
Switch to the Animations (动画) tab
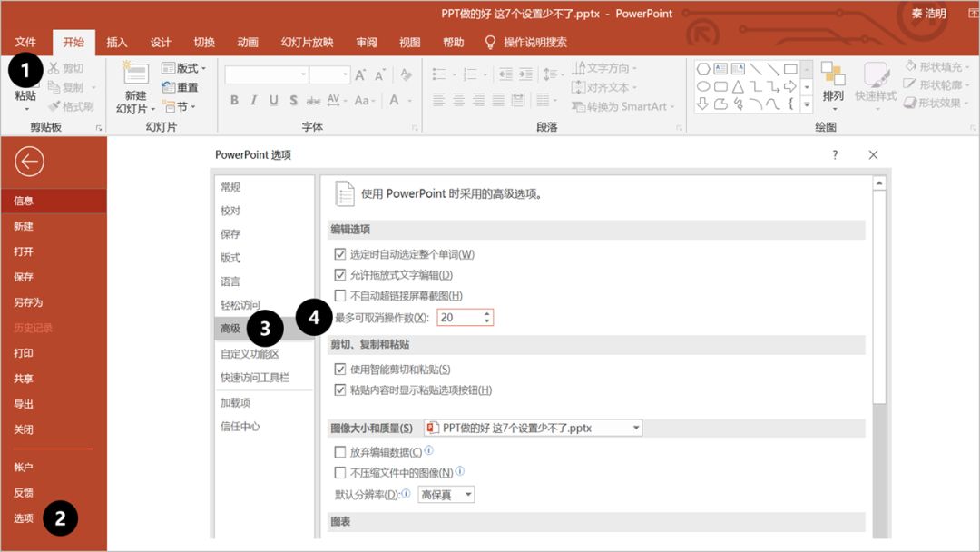[248, 42]
